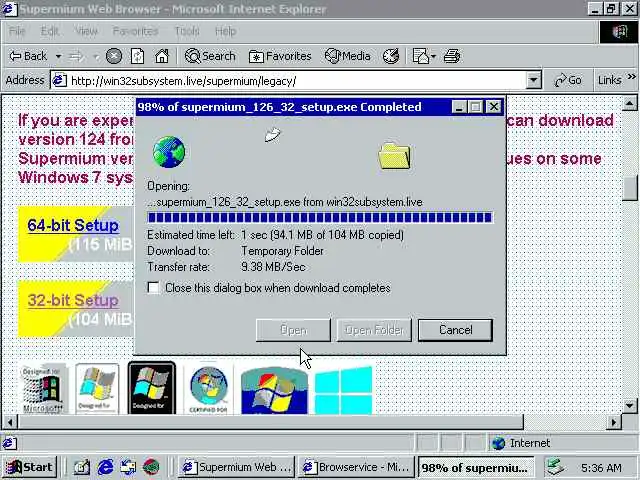Click the Internet Explorer throbber logo

tap(619, 31)
